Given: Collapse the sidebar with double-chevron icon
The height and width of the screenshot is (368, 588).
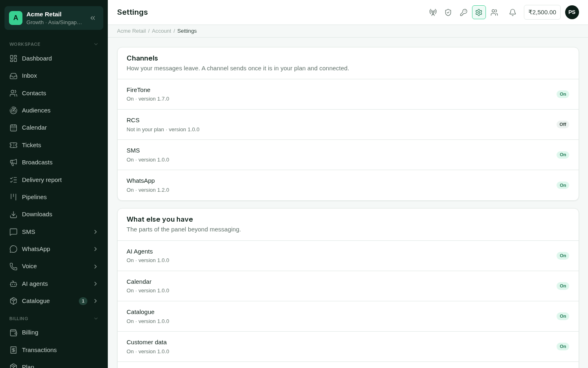Looking at the screenshot, I should click(x=93, y=18).
